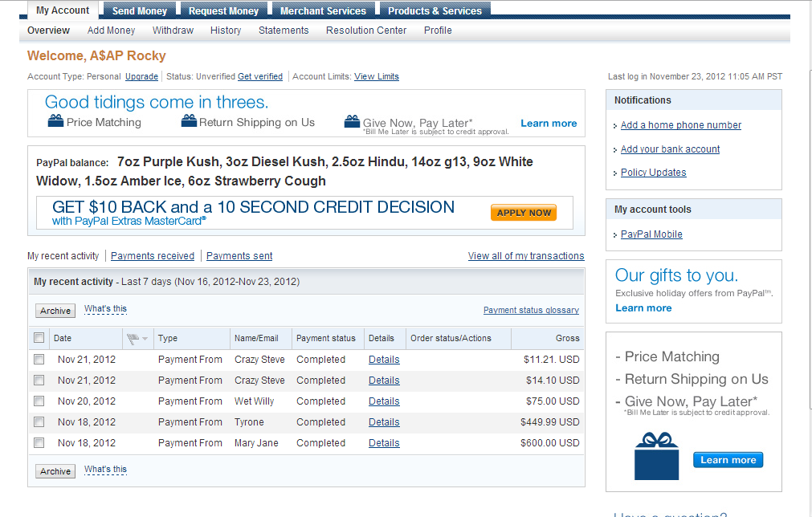
Task: Select the Tyrone payment checkbox
Action: click(39, 421)
